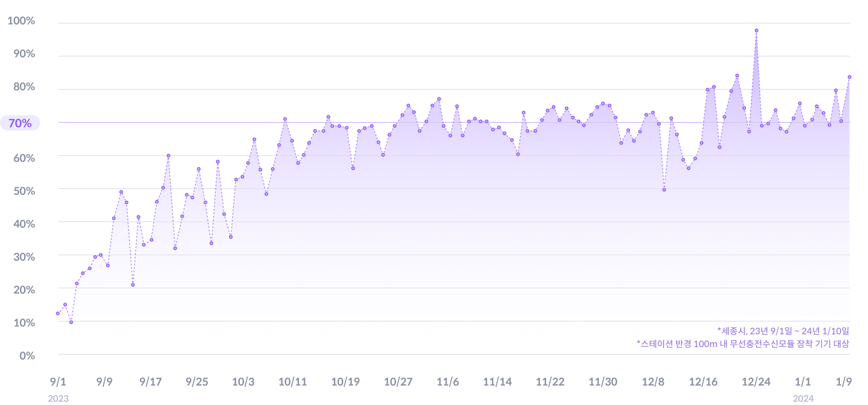
Task: Click the 9/1 date label
Action: (x=58, y=382)
